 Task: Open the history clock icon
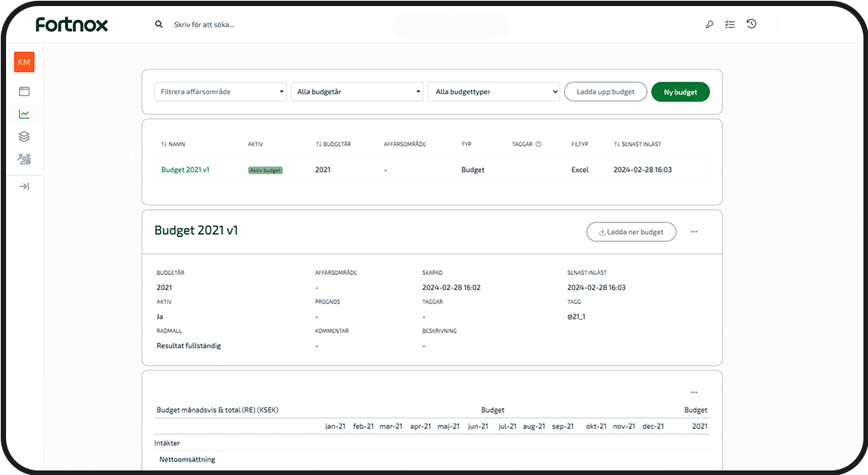click(751, 24)
